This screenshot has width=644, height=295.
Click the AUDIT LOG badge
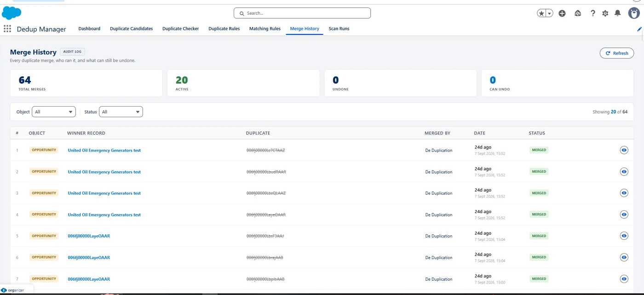click(x=72, y=52)
